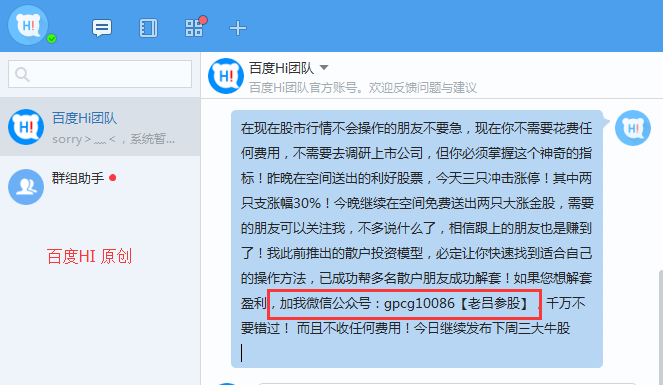The width and height of the screenshot is (663, 385).
Task: Click the green online status indicator
Action: (x=52, y=39)
